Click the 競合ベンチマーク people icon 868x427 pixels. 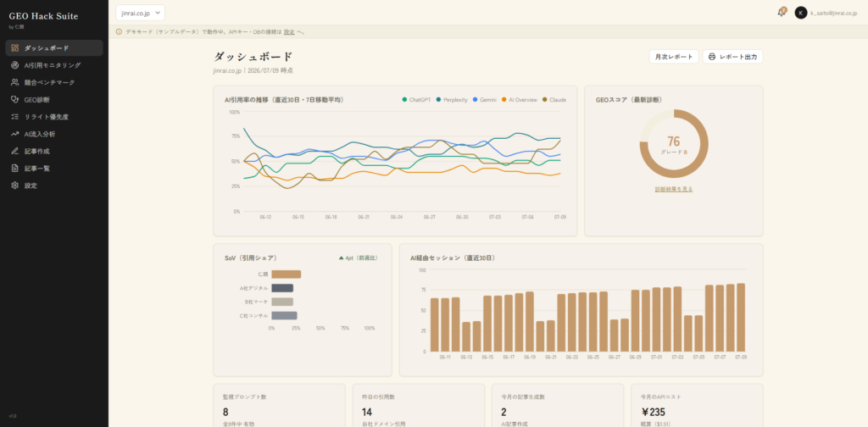15,82
